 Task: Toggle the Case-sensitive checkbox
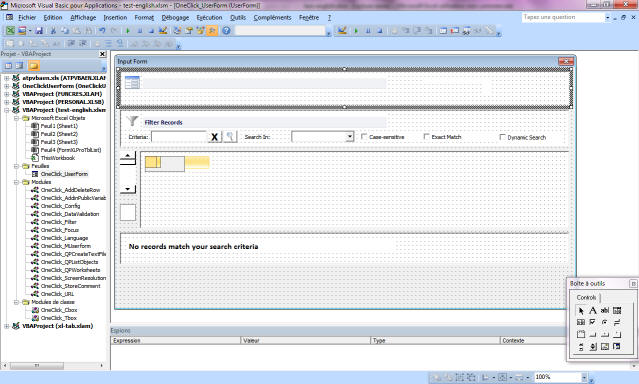click(x=364, y=137)
